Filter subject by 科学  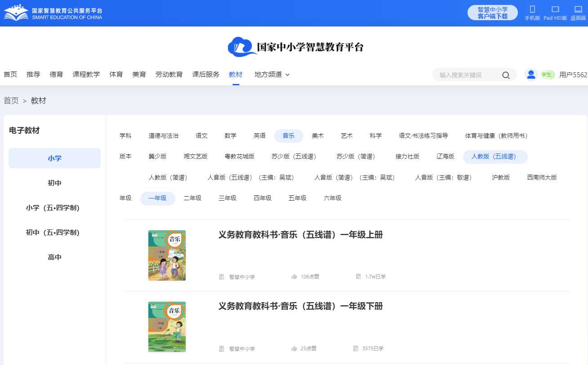[376, 136]
